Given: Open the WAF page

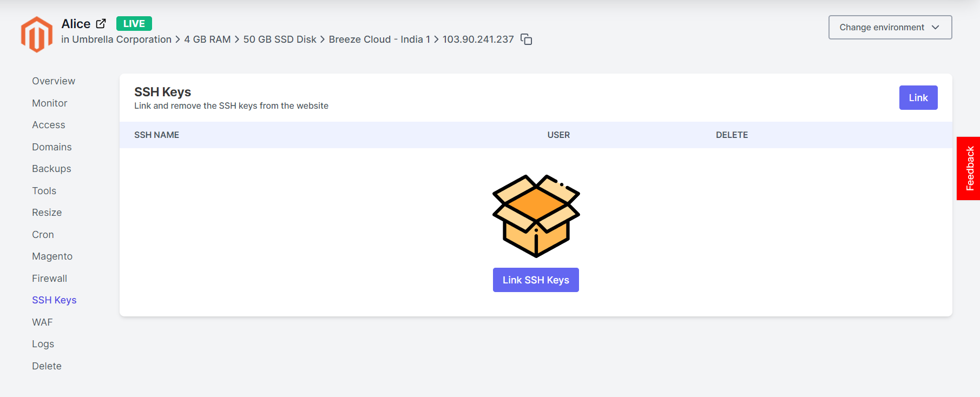Looking at the screenshot, I should (x=42, y=322).
